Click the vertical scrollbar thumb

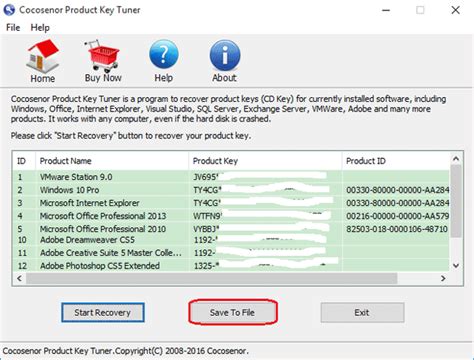(456, 201)
